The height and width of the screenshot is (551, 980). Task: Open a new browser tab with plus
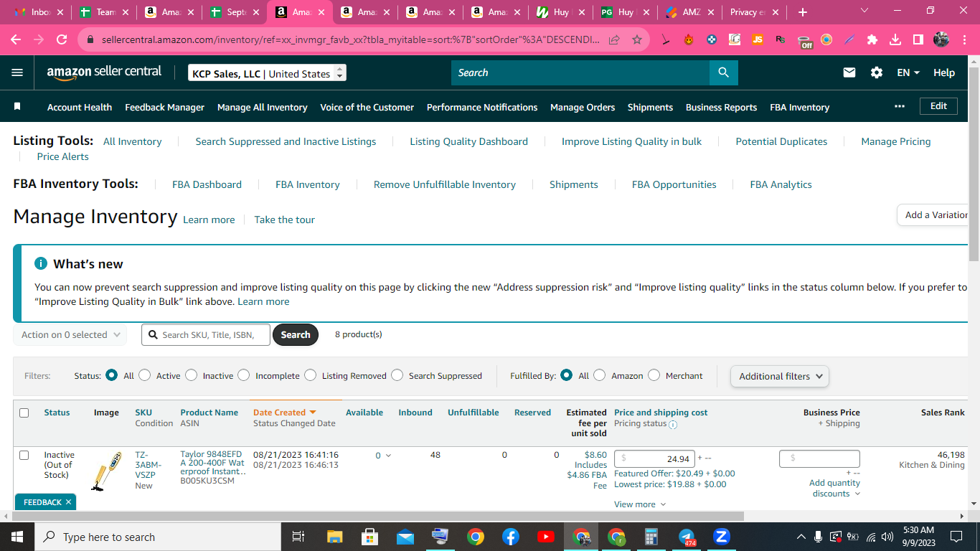point(803,12)
